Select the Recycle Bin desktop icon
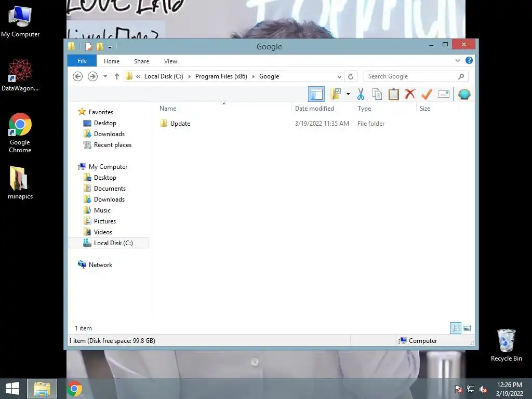This screenshot has height=399, width=532. point(506,345)
